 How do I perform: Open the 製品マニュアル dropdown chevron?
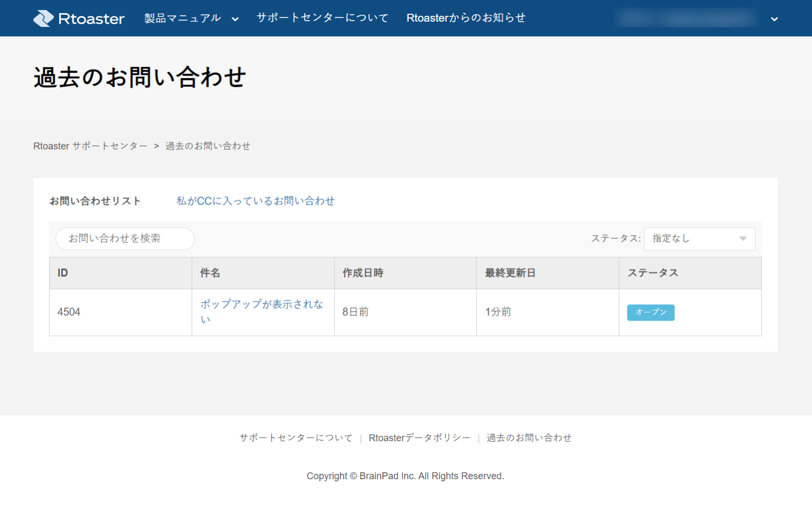[235, 18]
